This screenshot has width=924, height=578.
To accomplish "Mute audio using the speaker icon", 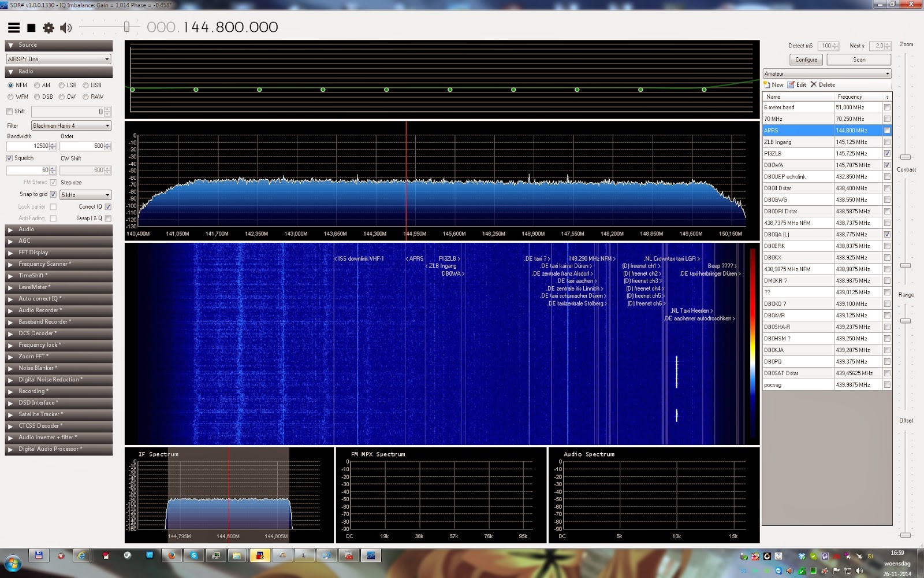I will click(66, 28).
